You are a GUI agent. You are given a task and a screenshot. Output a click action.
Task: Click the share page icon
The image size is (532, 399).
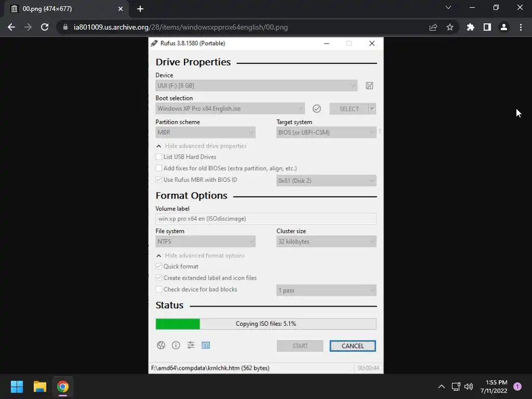pyautogui.click(x=433, y=27)
